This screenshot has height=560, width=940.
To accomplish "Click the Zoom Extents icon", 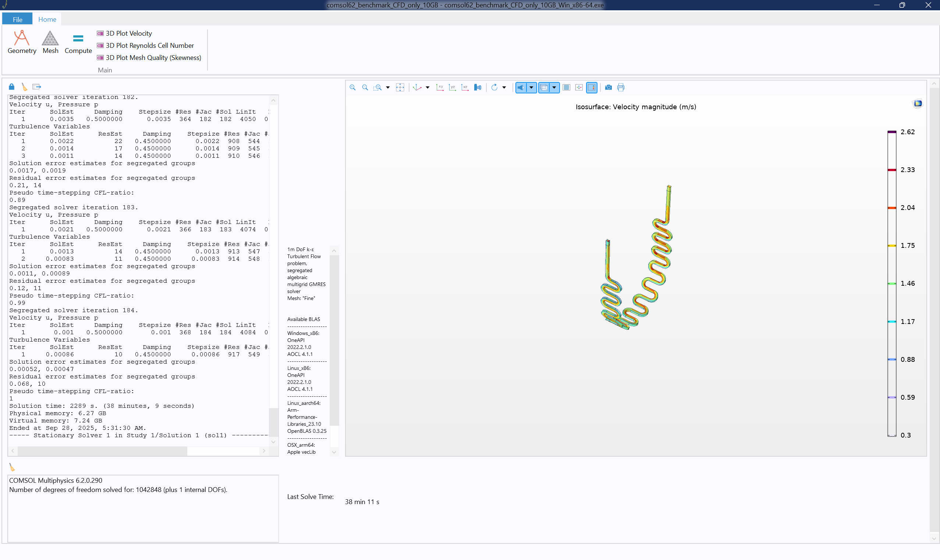I will pyautogui.click(x=400, y=88).
